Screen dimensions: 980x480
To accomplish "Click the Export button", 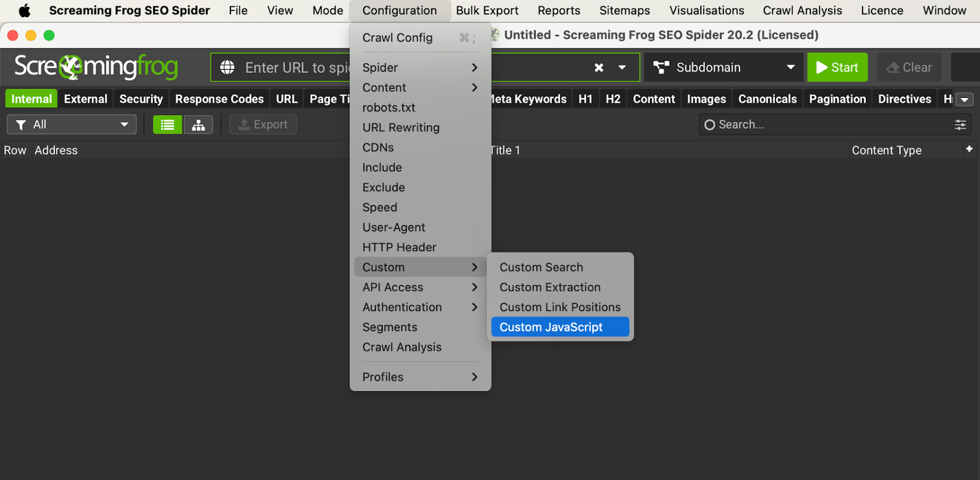I will 263,125.
